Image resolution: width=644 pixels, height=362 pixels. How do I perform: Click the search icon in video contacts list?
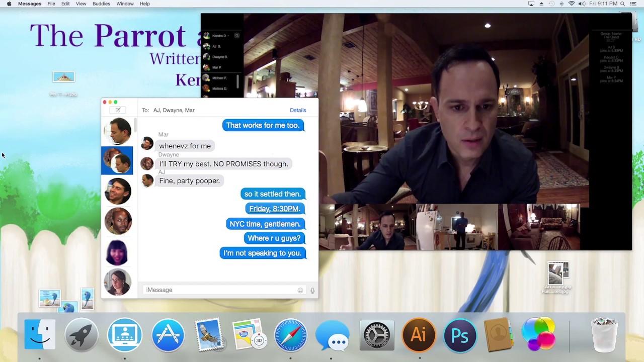[x=236, y=36]
